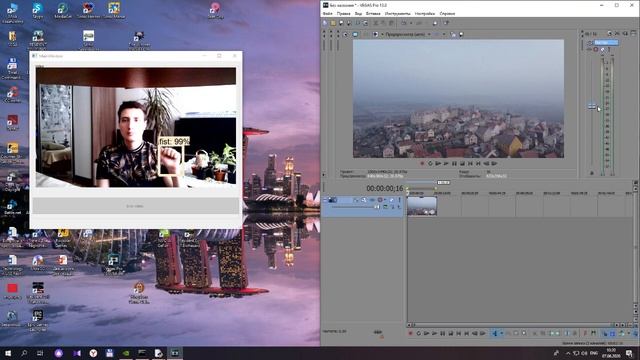Viewport: 640px width, 360px height.
Task: Click Stop in bottom timeline transport
Action: (x=451, y=333)
